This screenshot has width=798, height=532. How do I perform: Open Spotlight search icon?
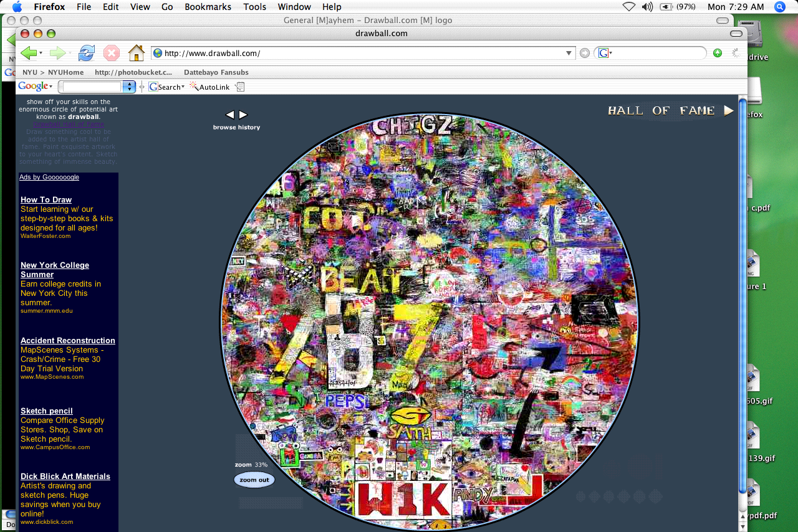click(780, 7)
